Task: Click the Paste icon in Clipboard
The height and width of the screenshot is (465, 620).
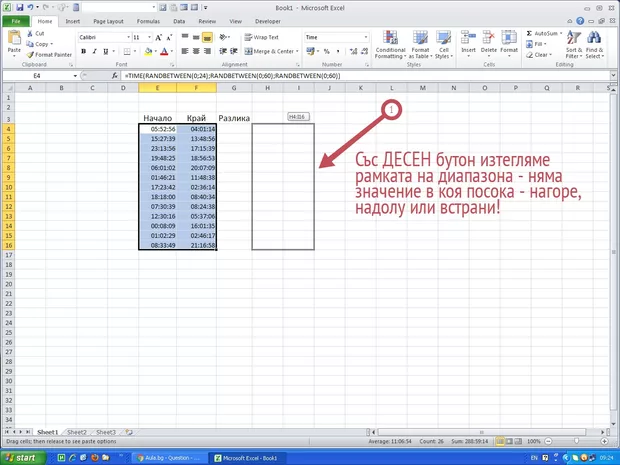Action: click(x=14, y=40)
